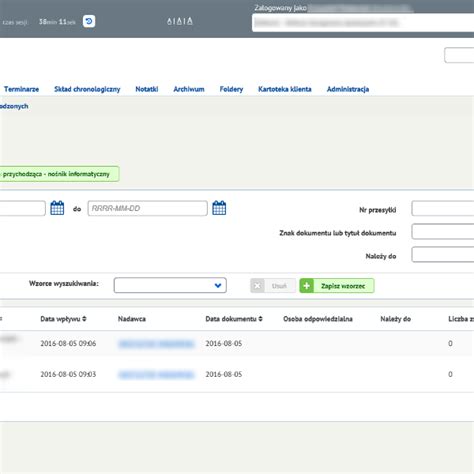Click Znak dokumentu lub tytuł input
Image resolution: width=474 pixels, height=474 pixels.
(x=443, y=232)
